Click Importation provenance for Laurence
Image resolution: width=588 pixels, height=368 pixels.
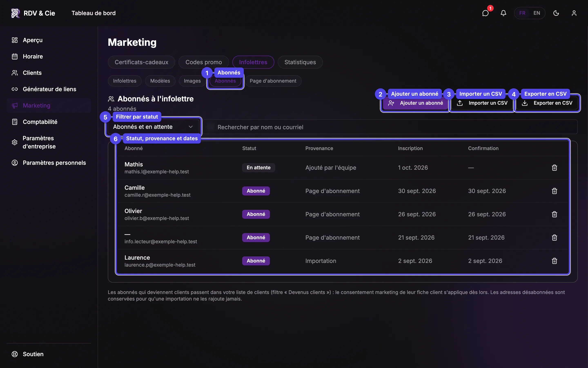321,261
